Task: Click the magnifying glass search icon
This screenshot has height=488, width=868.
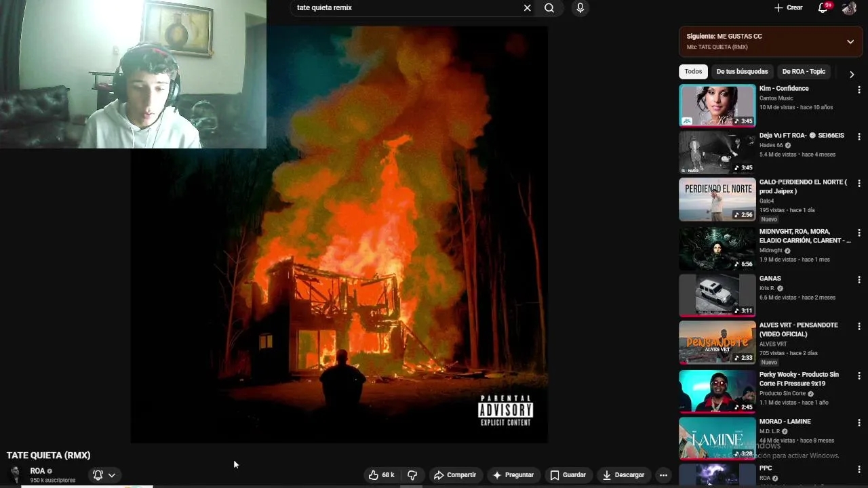Action: tap(549, 8)
